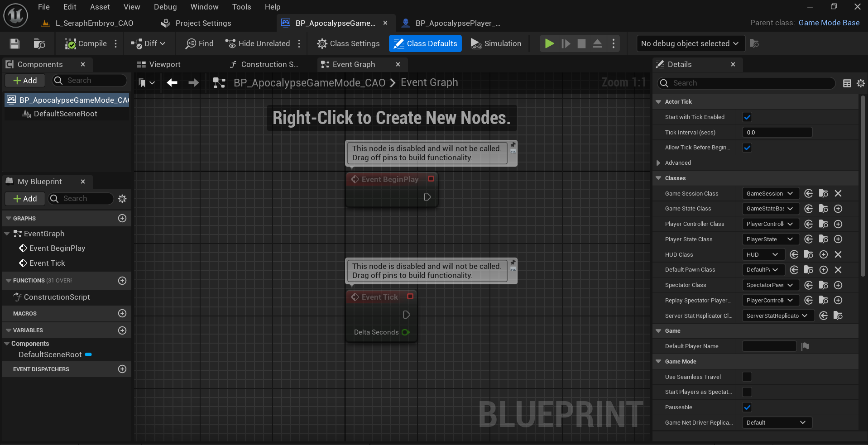Open Spectator Class dropdown

pos(770,285)
